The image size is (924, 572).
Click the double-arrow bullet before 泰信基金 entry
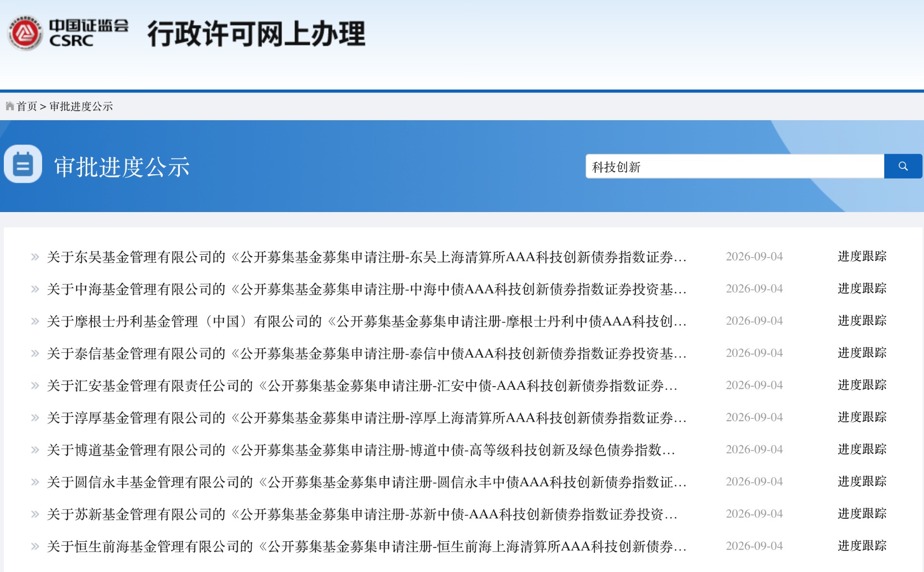click(x=35, y=353)
